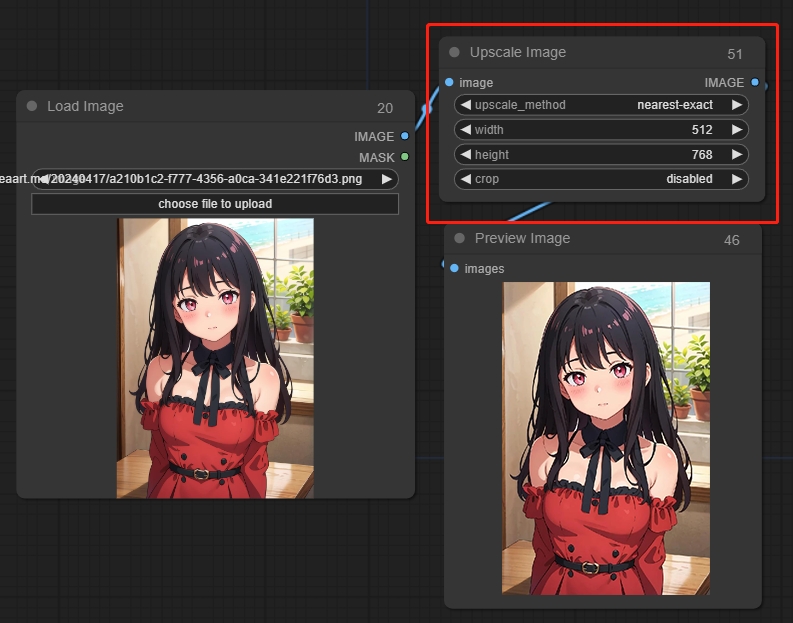Decrease height value using left arrow
This screenshot has width=793, height=623.
[x=465, y=155]
